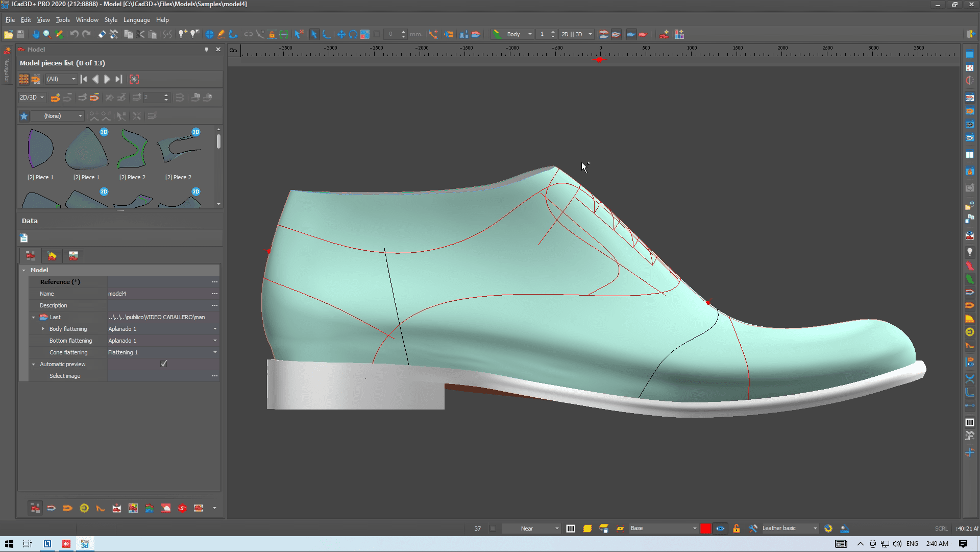Select the Pan hand tool
980x552 pixels.
(35, 34)
